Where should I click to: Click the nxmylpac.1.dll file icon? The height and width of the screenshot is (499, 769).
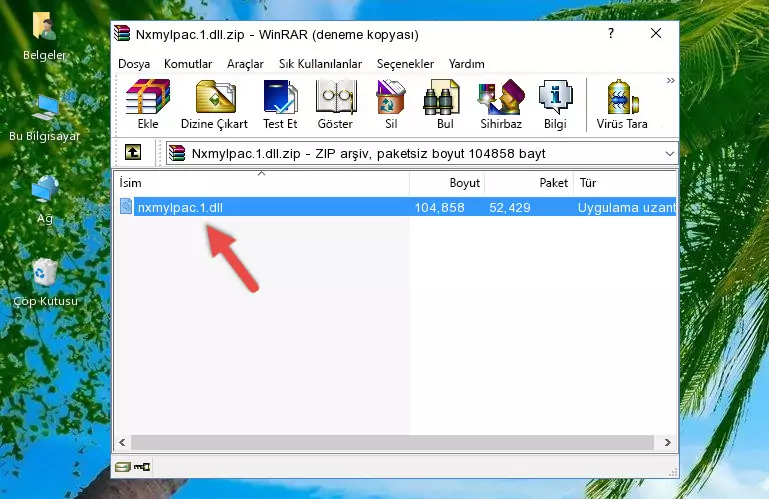point(126,207)
